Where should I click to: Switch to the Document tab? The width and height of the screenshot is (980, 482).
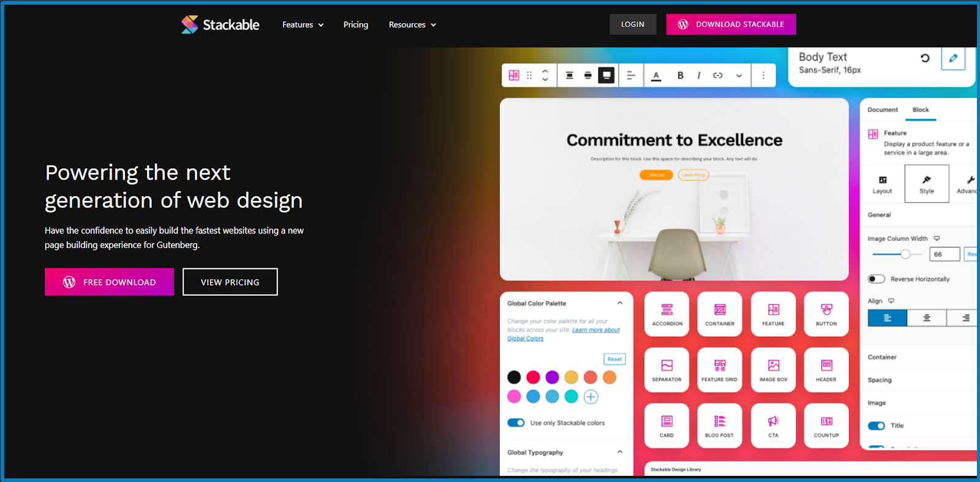883,110
